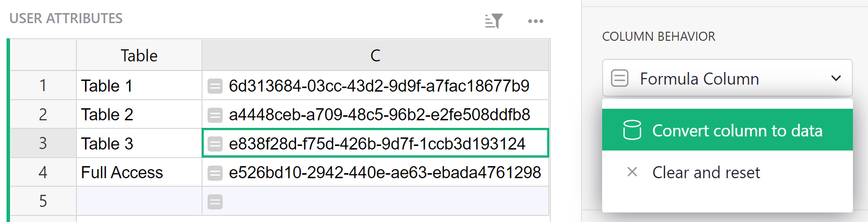Click the Table 1 cell
The height and width of the screenshot is (222, 868).
139,86
